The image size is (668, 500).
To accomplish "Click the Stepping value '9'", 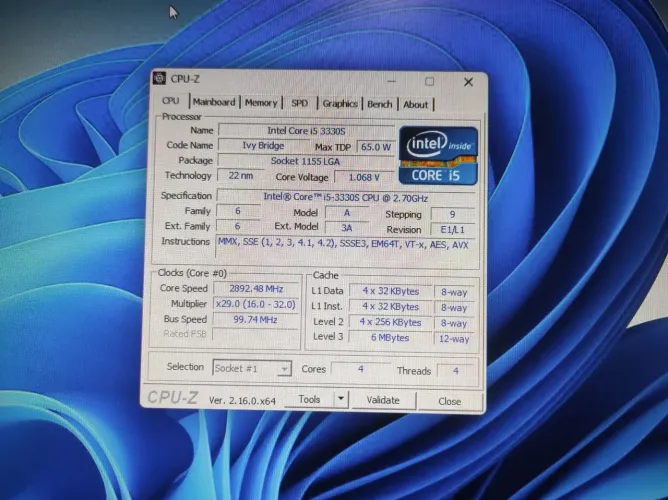I will (x=452, y=214).
